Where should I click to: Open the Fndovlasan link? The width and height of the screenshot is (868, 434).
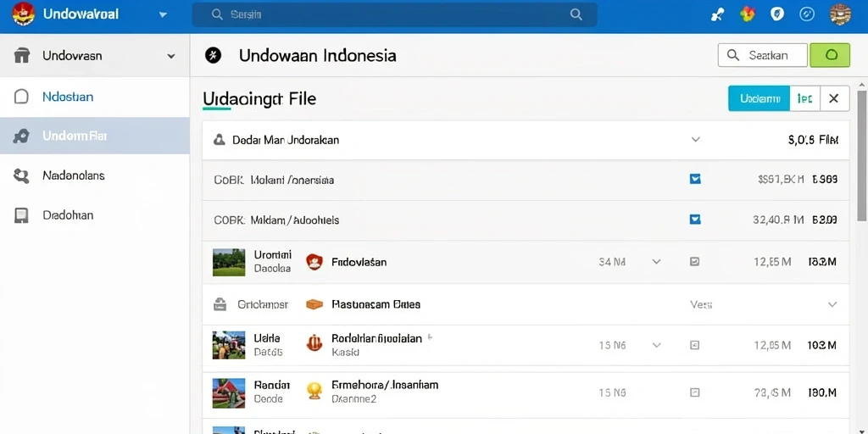tap(359, 262)
